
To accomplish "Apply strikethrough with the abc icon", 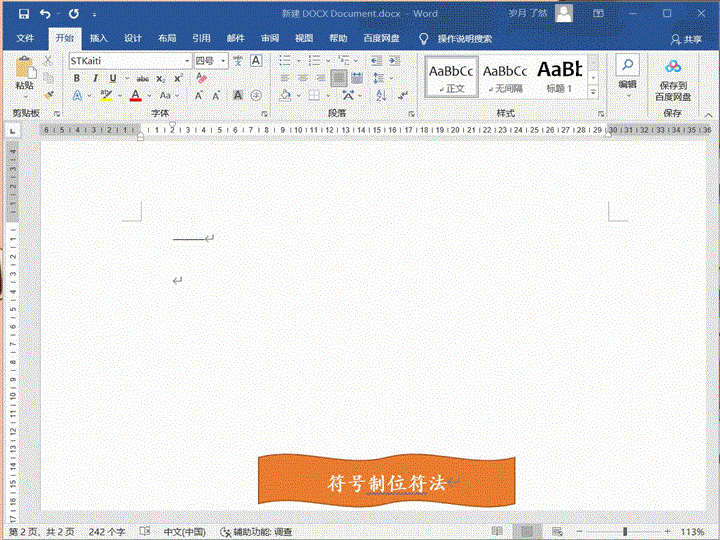I will point(143,78).
